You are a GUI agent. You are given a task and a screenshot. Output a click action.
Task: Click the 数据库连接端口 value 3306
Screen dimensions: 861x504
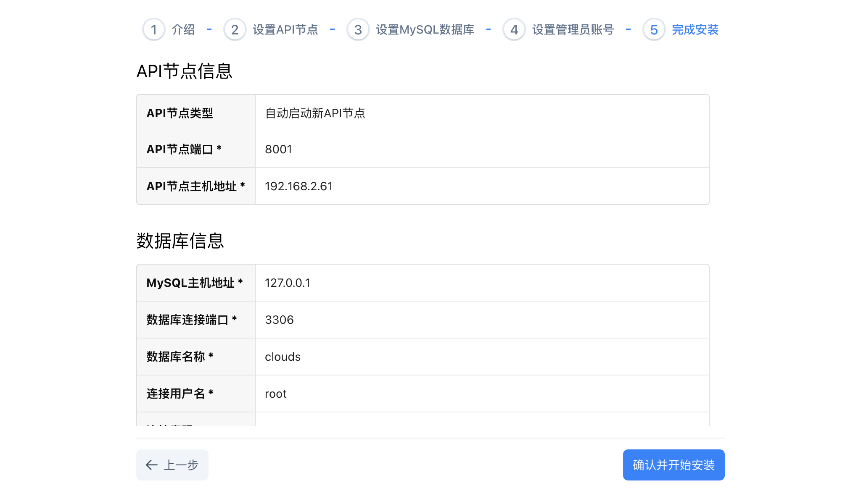click(x=278, y=320)
